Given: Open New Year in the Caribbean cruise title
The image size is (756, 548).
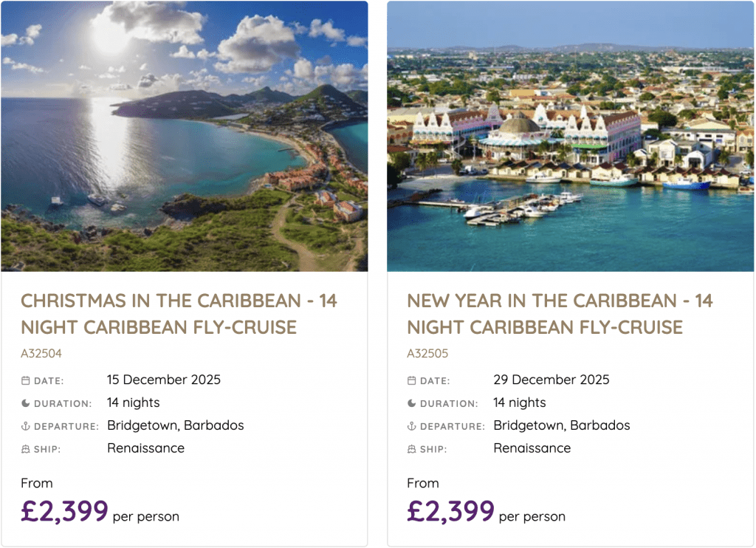Looking at the screenshot, I should pyautogui.click(x=560, y=314).
